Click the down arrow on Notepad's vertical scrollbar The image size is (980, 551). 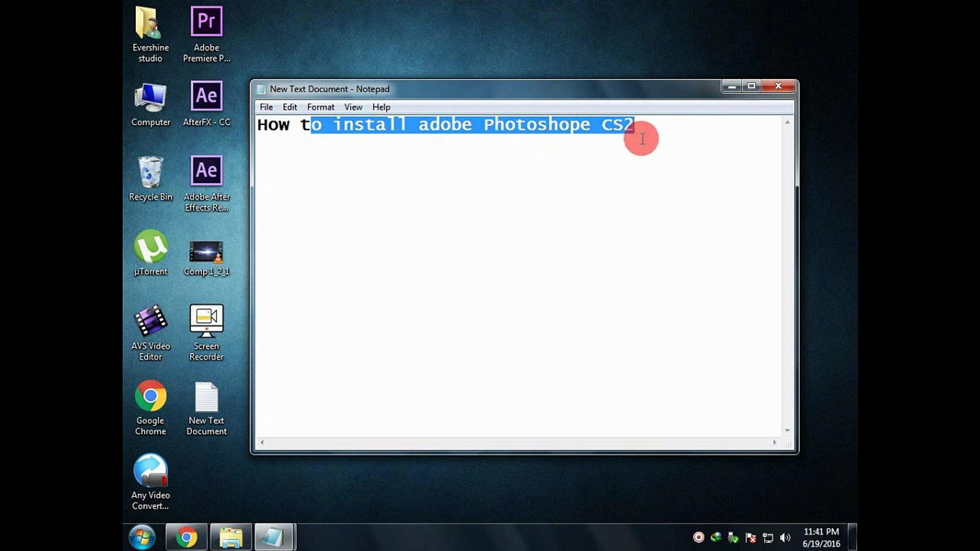click(788, 430)
